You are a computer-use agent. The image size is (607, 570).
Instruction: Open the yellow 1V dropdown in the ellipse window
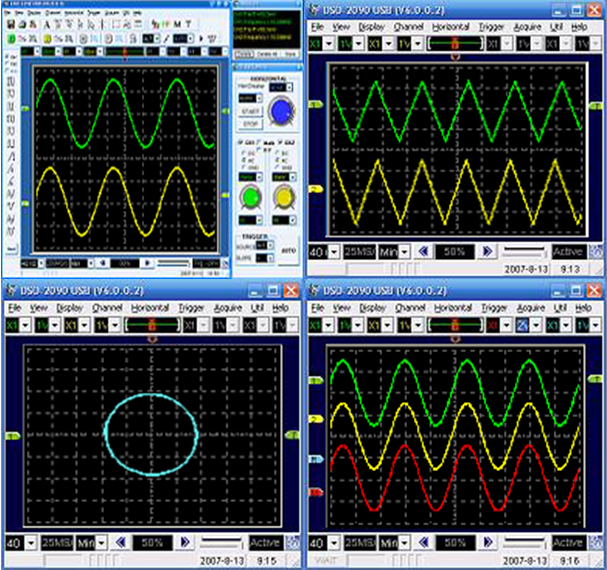click(115, 325)
